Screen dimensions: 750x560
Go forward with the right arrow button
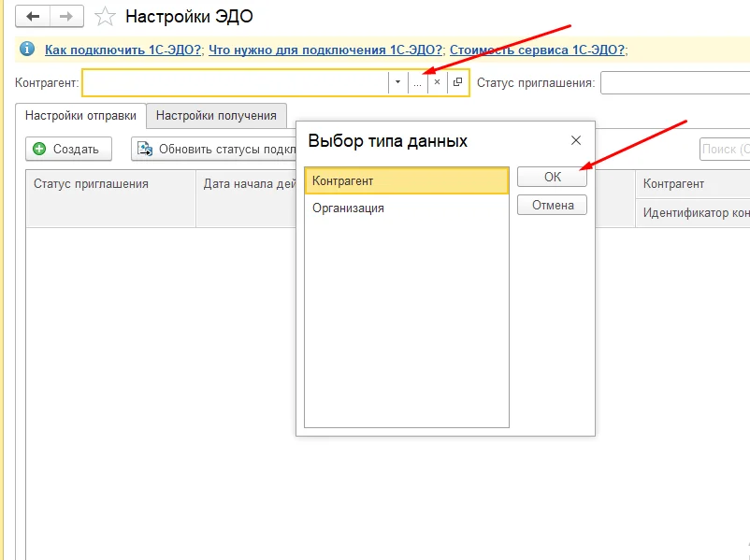[66, 17]
